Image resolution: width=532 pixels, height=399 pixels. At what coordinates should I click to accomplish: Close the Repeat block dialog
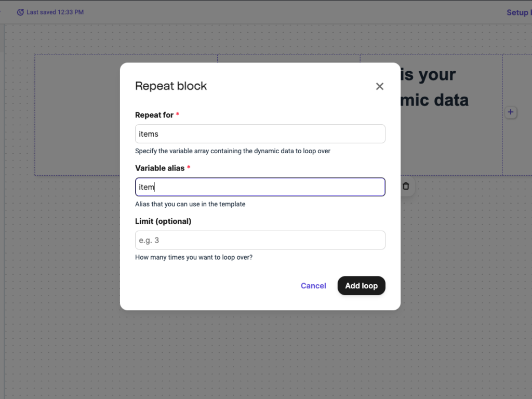[380, 86]
